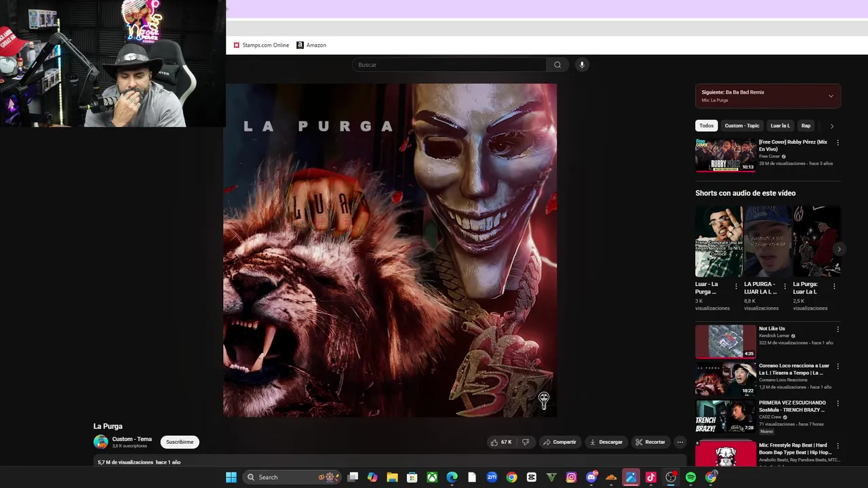This screenshot has width=868, height=488.
Task: Open Rubby Pérez Free Cover video thumbnail
Action: pos(726,155)
